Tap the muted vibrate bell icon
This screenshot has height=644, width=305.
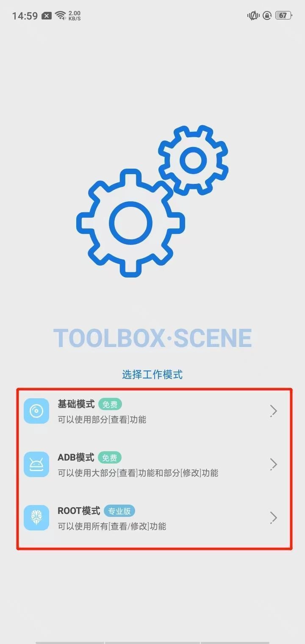[253, 16]
